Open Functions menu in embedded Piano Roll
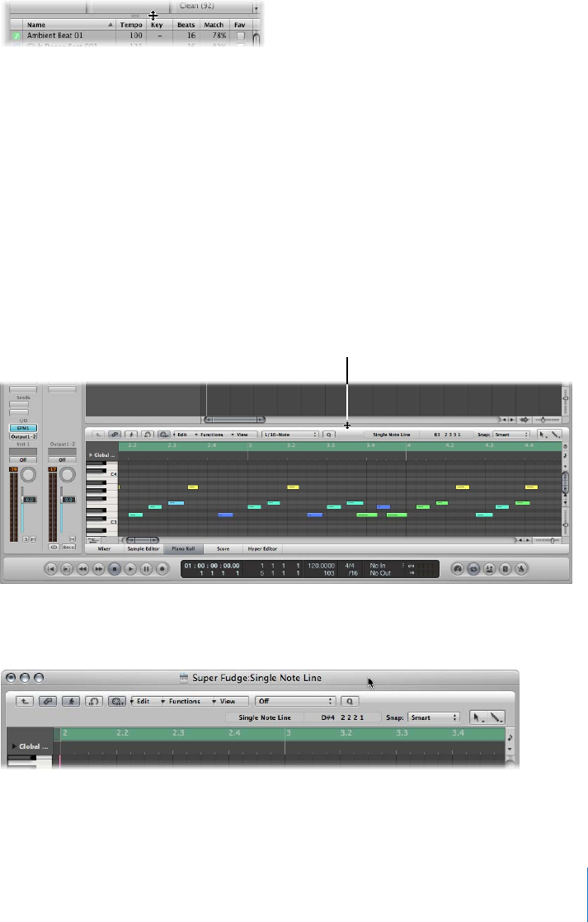 210,435
